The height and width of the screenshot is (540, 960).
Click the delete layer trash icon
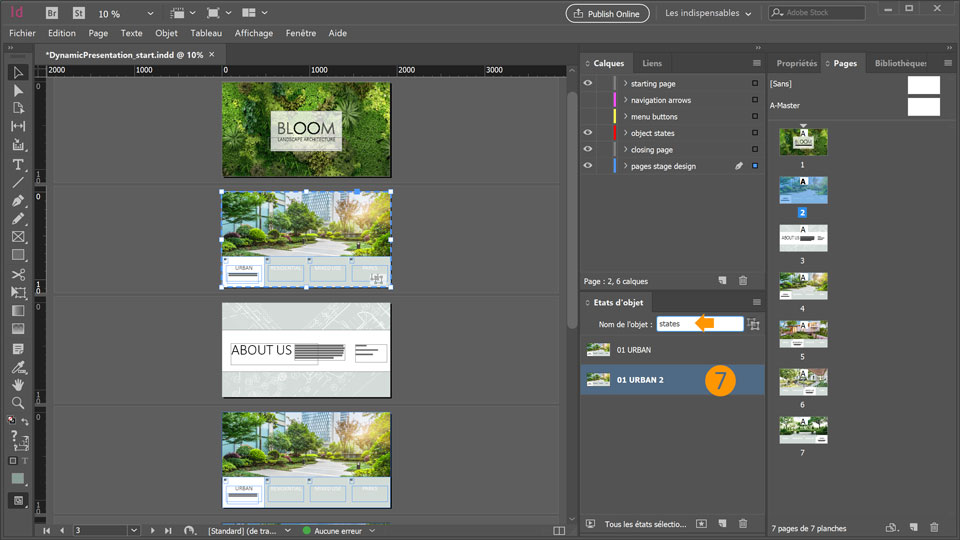click(x=743, y=280)
